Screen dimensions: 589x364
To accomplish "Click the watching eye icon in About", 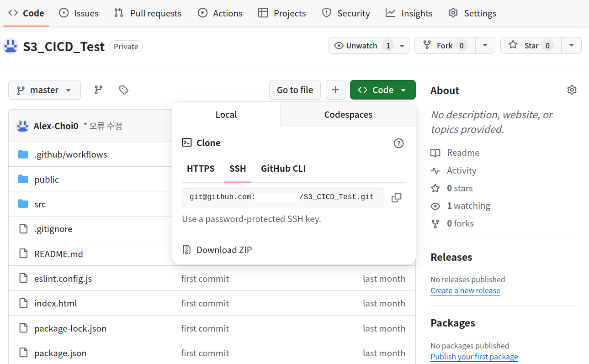I will [435, 206].
